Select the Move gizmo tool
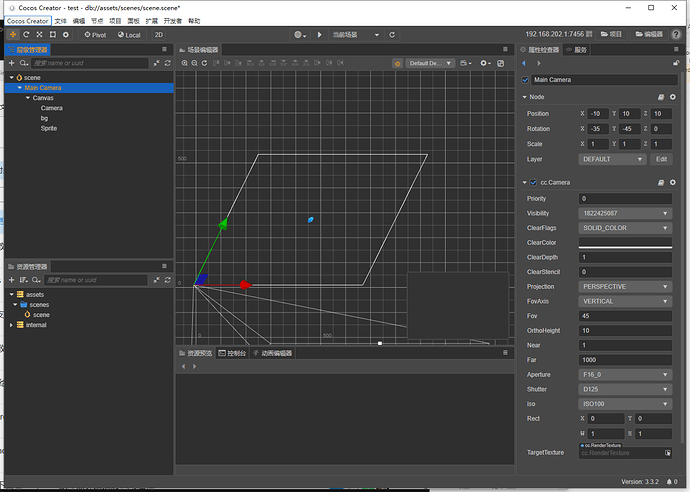690x492 pixels. tap(12, 34)
